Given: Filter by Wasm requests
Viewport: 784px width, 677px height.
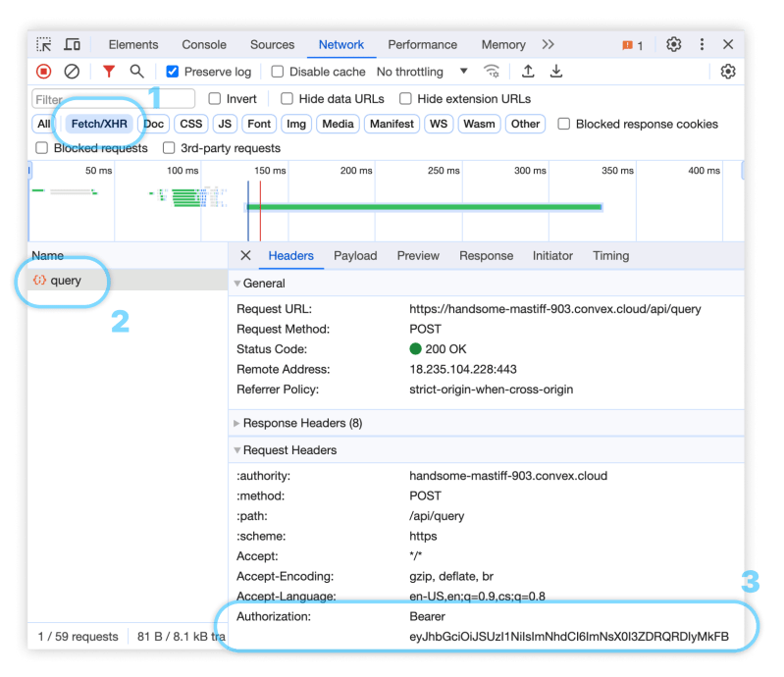Looking at the screenshot, I should tap(479, 124).
